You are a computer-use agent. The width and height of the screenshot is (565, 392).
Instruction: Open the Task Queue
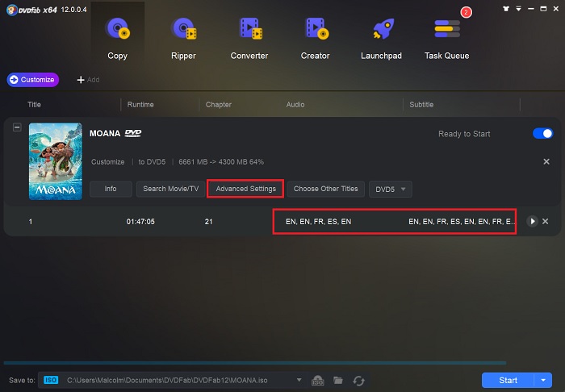pyautogui.click(x=447, y=38)
